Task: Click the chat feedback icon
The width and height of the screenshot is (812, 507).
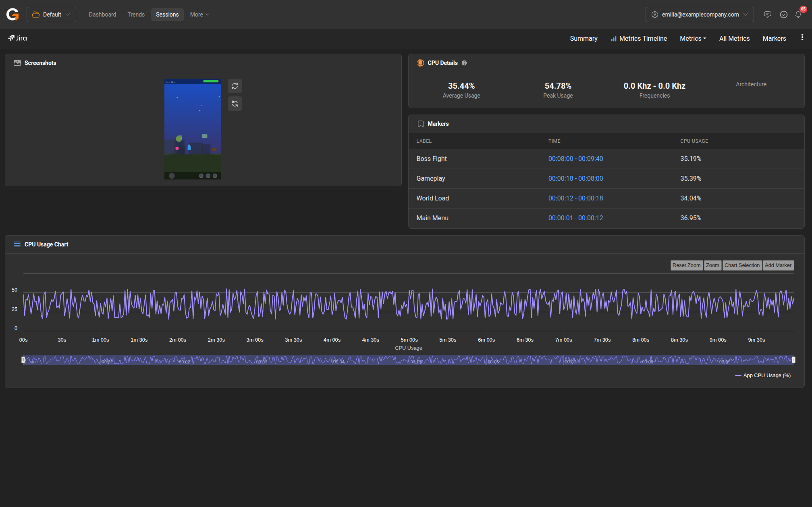Action: 767,15
